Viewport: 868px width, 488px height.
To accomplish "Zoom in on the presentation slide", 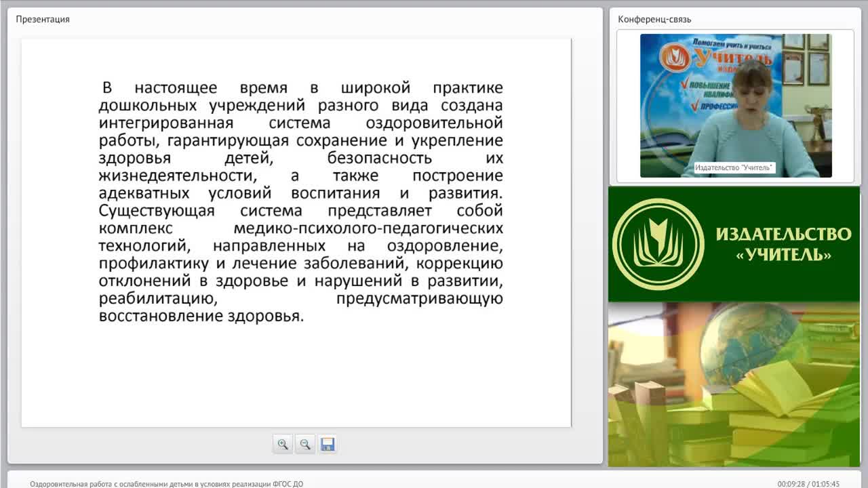I will (x=283, y=444).
